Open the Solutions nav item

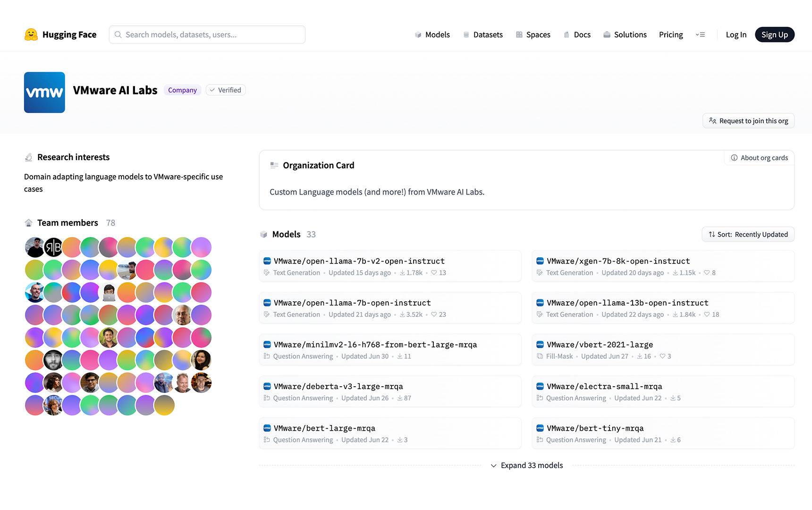point(625,34)
